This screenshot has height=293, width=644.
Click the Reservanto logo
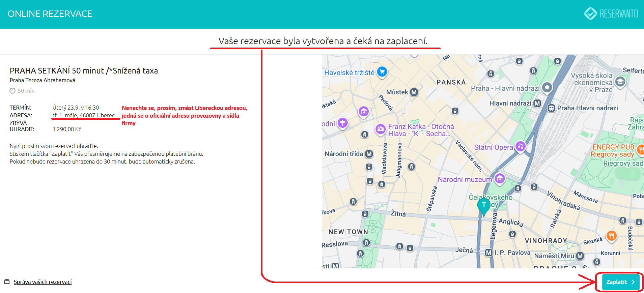click(x=611, y=13)
